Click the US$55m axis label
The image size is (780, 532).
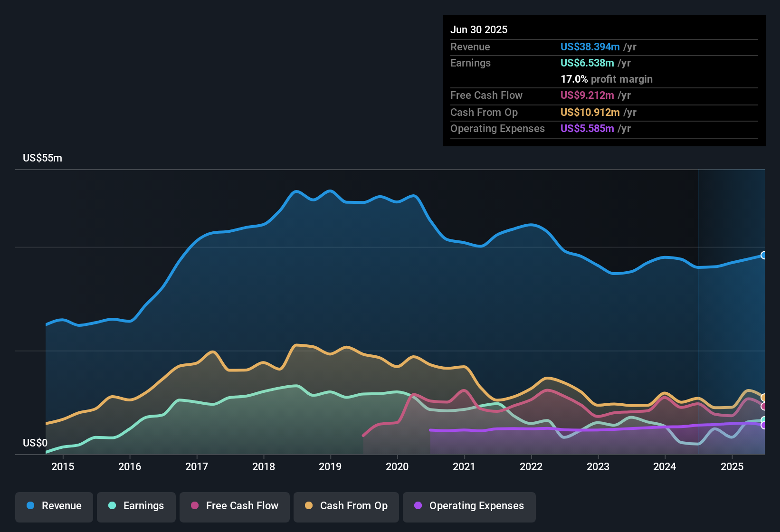coord(43,158)
